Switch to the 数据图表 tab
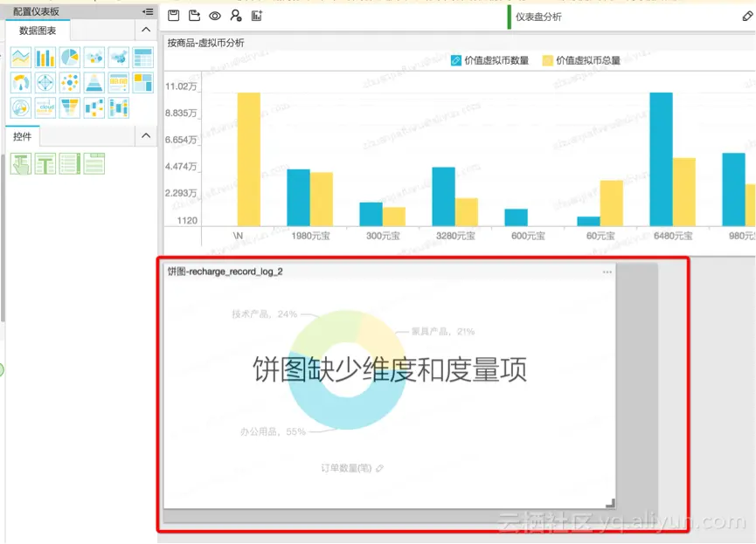756x544 pixels. point(38,31)
